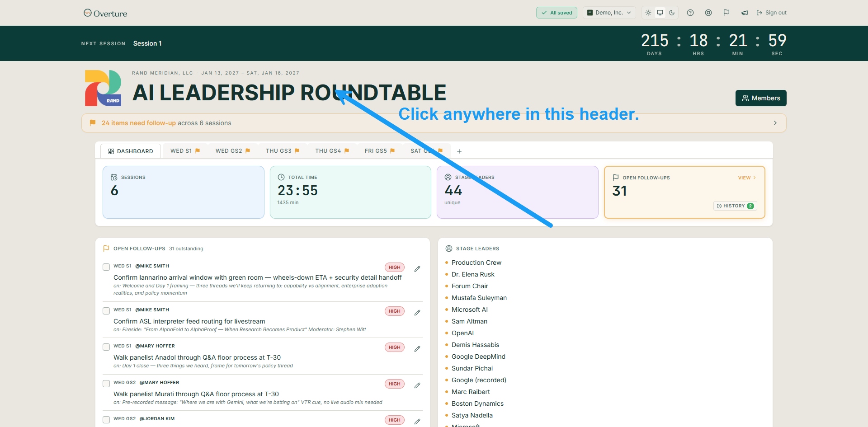
Task: Open the Overture logo home link
Action: 105,13
